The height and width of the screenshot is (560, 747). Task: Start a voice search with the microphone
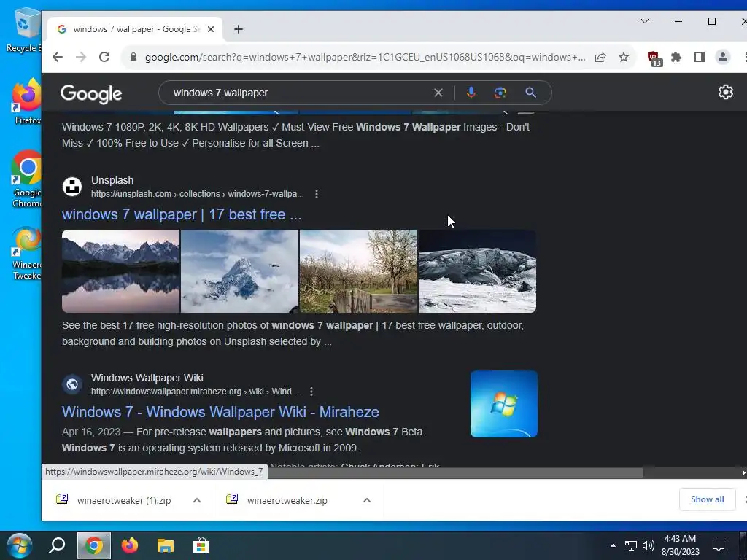(471, 93)
